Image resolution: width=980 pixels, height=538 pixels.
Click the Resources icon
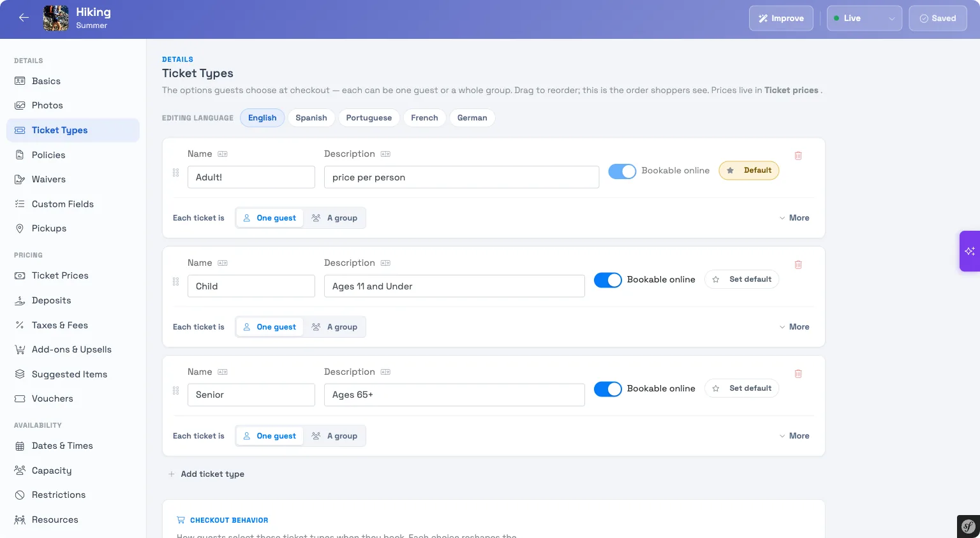[20, 520]
